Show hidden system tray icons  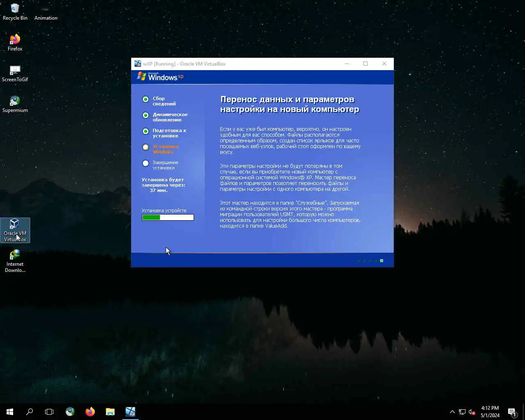tap(452, 412)
